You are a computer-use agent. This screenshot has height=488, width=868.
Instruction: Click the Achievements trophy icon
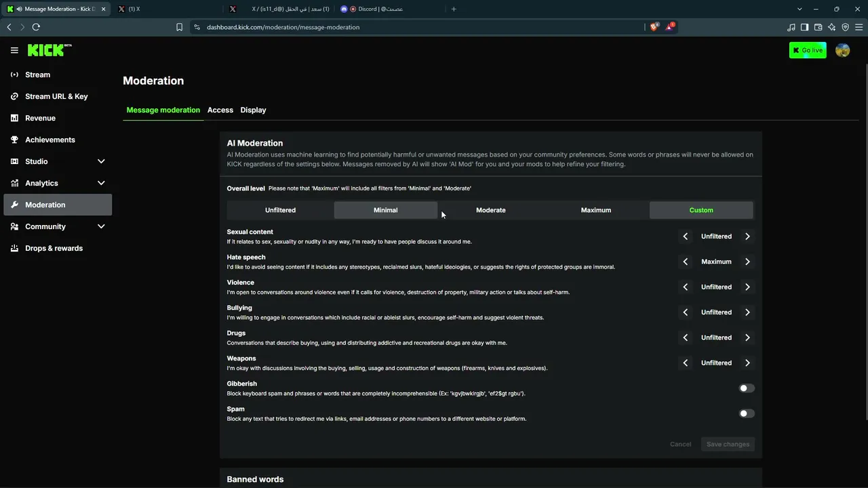[14, 140]
